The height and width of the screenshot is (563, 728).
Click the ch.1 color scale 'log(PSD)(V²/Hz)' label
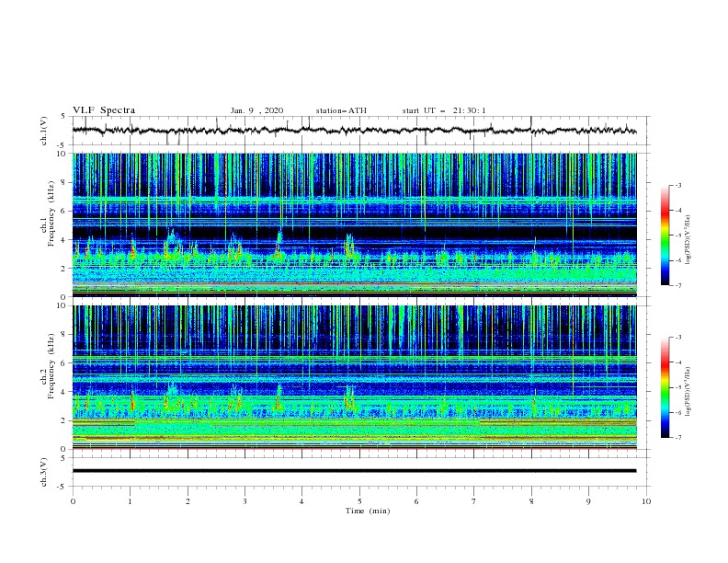click(x=688, y=240)
